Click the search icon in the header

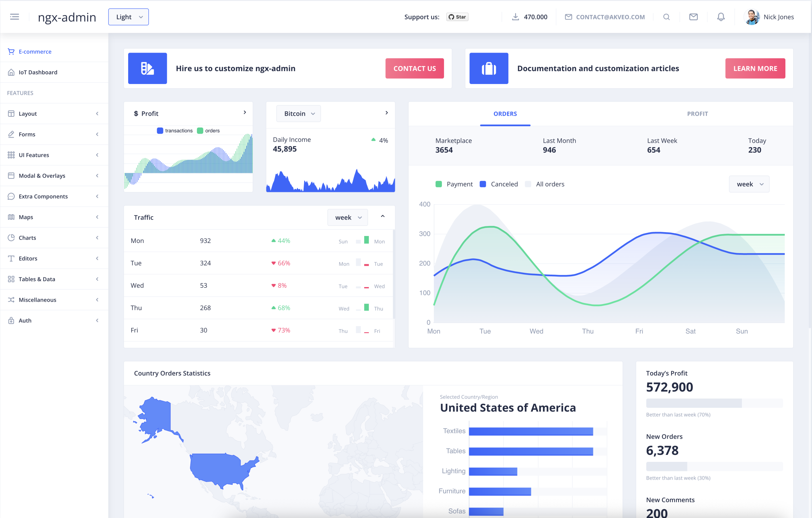point(666,17)
